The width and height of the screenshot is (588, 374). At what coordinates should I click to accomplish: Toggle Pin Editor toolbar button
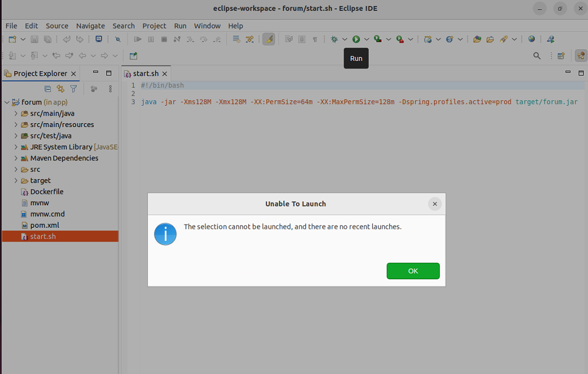[x=133, y=56]
